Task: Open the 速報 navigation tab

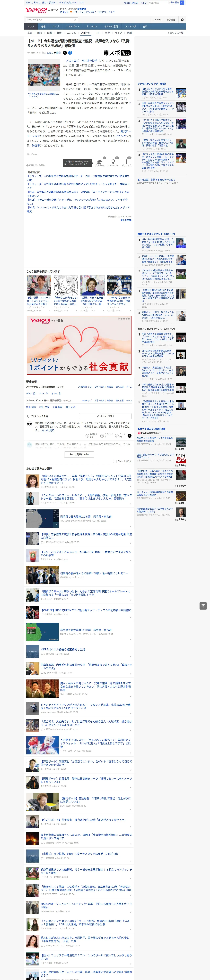Action: [x=43, y=27]
